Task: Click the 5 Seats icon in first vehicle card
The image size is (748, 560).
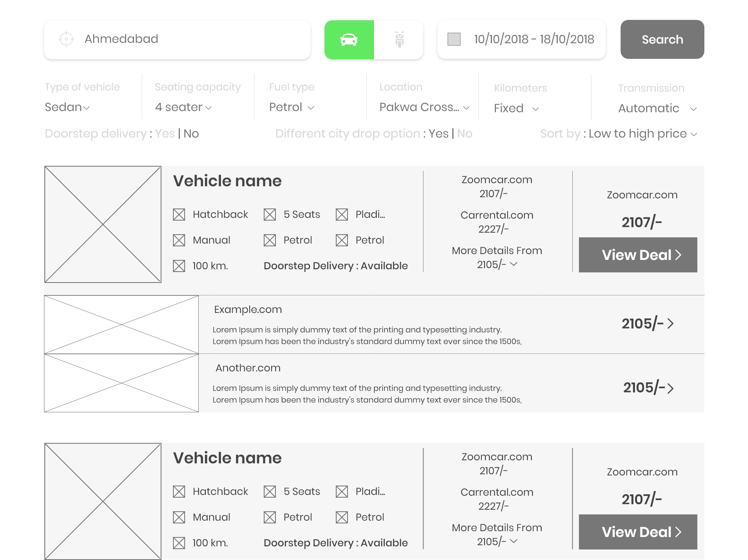Action: (x=270, y=214)
